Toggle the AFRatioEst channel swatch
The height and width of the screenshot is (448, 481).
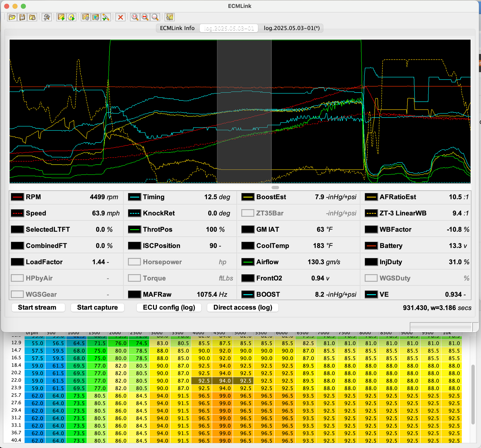(371, 197)
